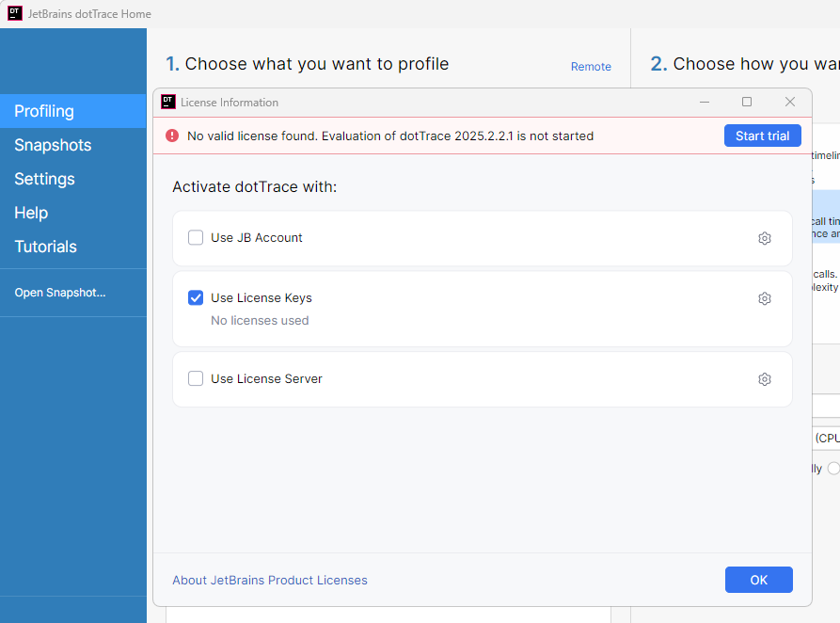Click dotTrace app icon in main titlebar

pyautogui.click(x=14, y=14)
